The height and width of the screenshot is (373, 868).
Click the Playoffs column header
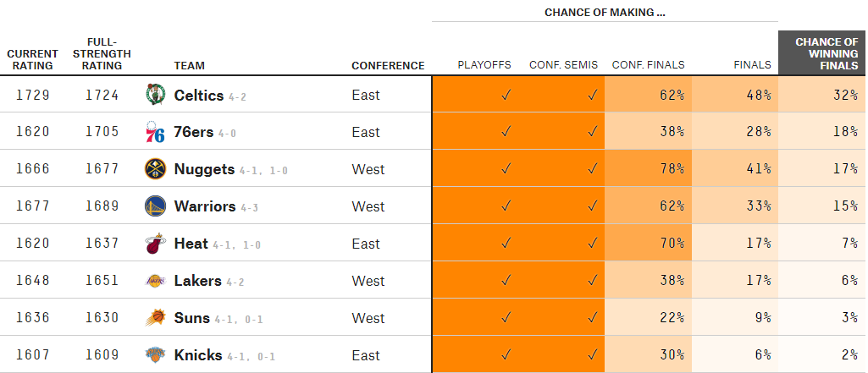click(x=484, y=65)
